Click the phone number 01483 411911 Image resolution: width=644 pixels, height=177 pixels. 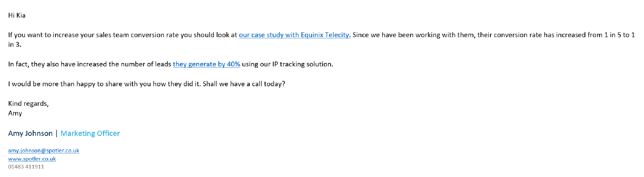pyautogui.click(x=26, y=167)
